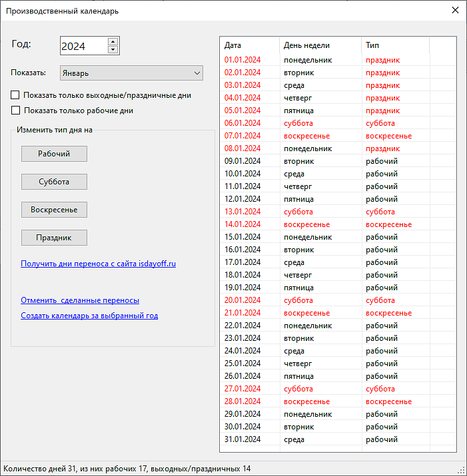Select 12.01.2024 in the list

pyautogui.click(x=338, y=199)
